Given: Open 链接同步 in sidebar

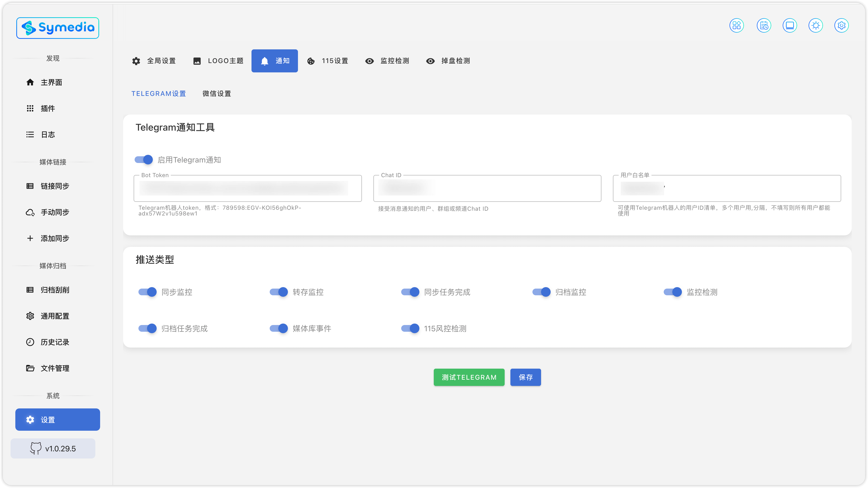Looking at the screenshot, I should [58, 186].
